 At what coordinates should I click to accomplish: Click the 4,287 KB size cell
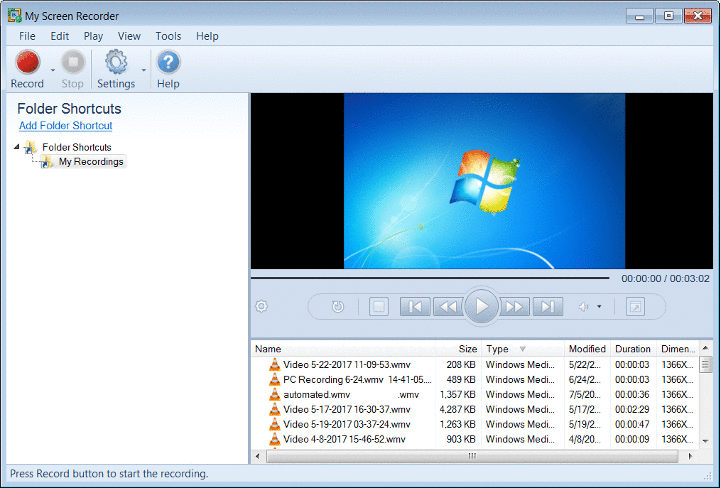[457, 409]
